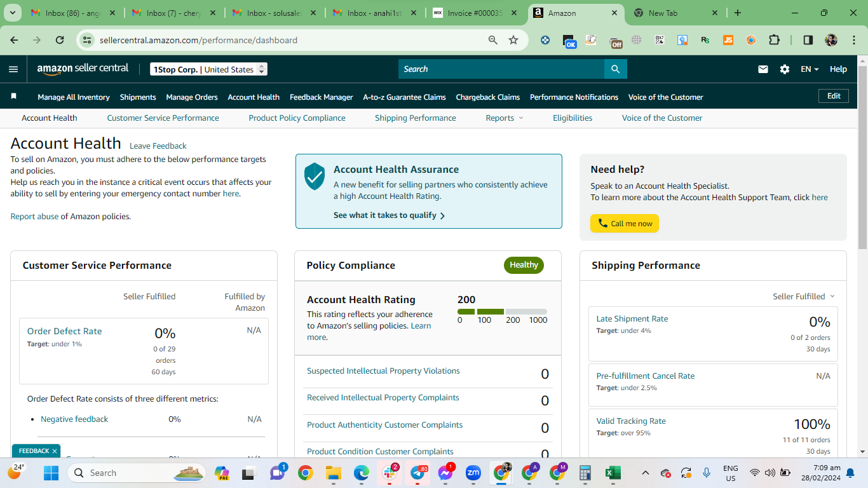Switch to the New Tab browser tab
Screen dimensions: 868x488
[x=675, y=13]
